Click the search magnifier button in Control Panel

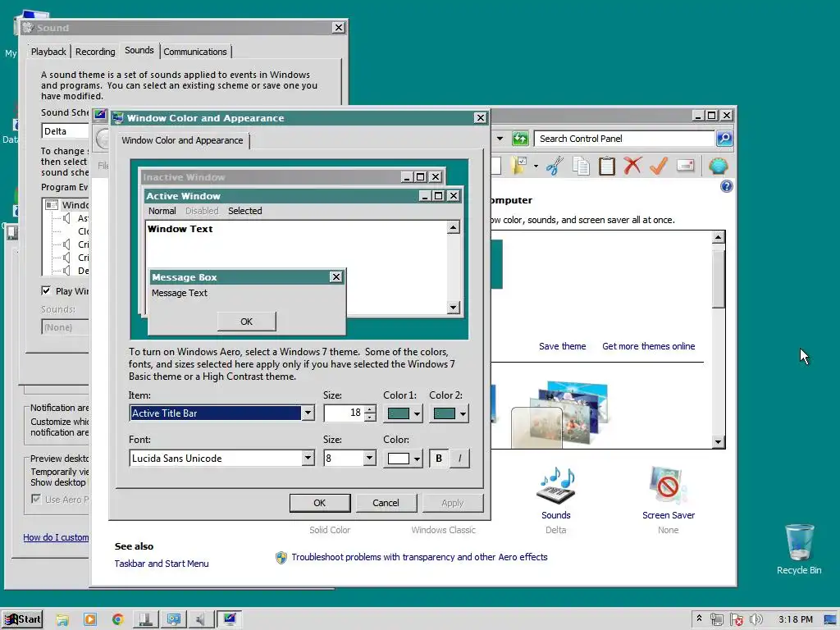tap(724, 138)
